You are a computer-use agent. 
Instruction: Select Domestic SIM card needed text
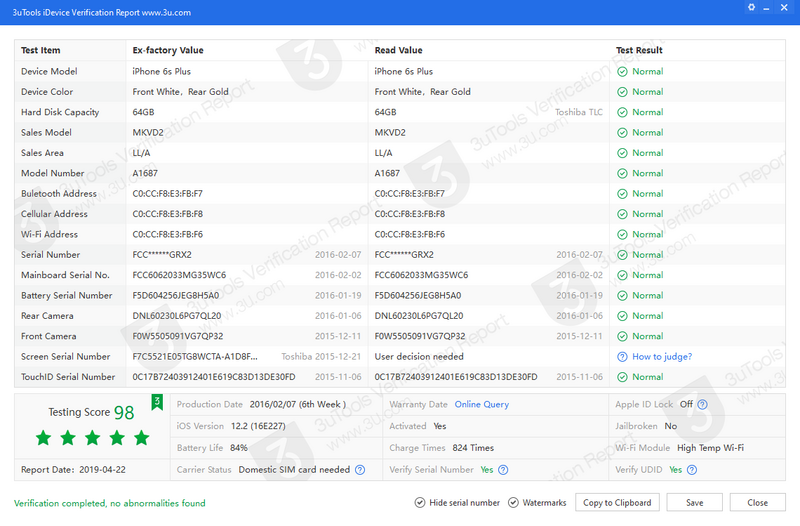click(294, 470)
